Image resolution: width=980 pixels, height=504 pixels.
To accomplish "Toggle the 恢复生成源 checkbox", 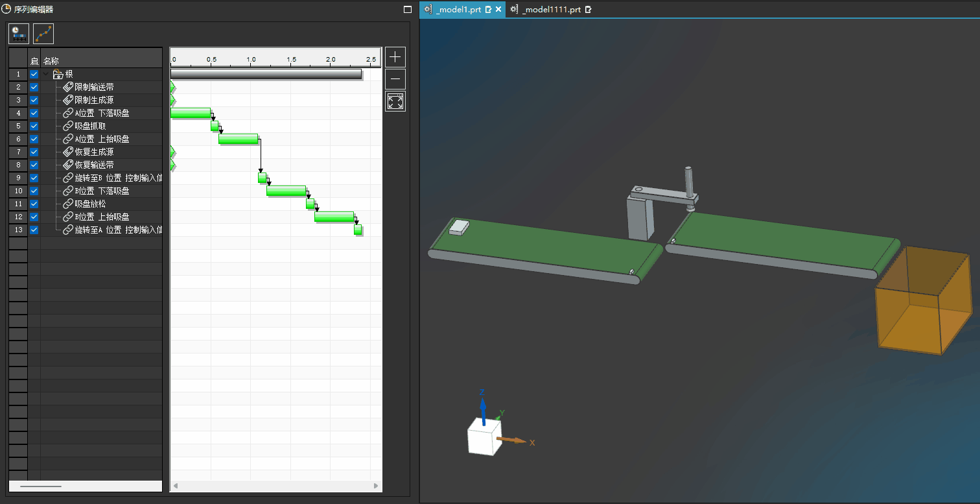I will click(x=34, y=152).
